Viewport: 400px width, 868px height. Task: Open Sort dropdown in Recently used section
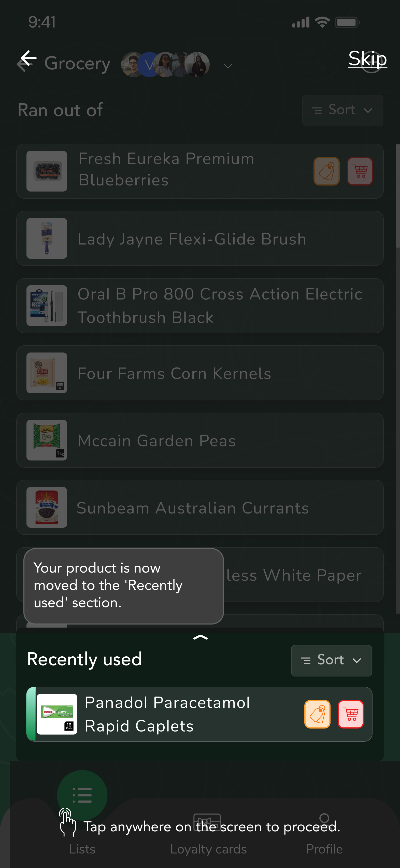click(x=331, y=660)
